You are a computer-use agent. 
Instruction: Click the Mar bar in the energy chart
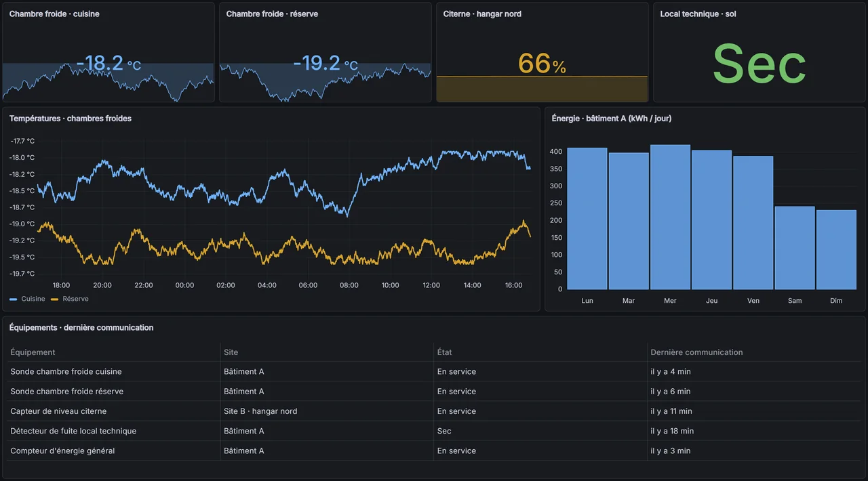click(x=629, y=222)
